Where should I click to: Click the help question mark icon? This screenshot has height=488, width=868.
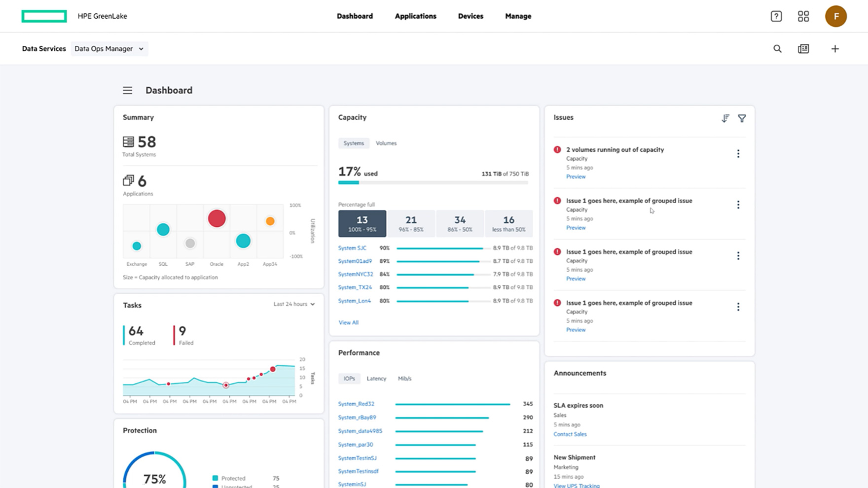[776, 16]
